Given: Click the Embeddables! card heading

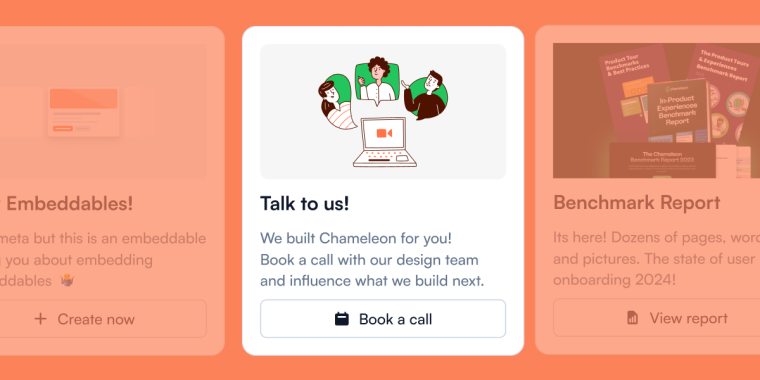Looking at the screenshot, I should coord(66,204).
